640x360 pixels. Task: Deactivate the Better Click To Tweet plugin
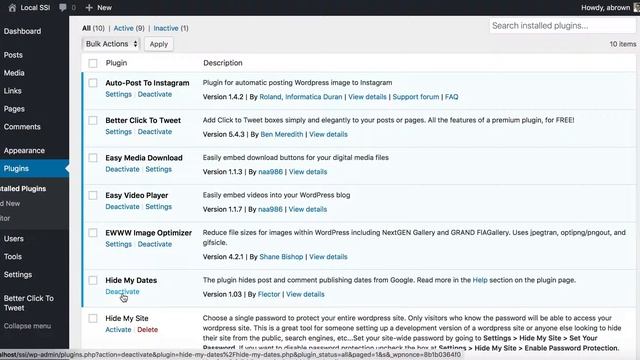(x=155, y=132)
